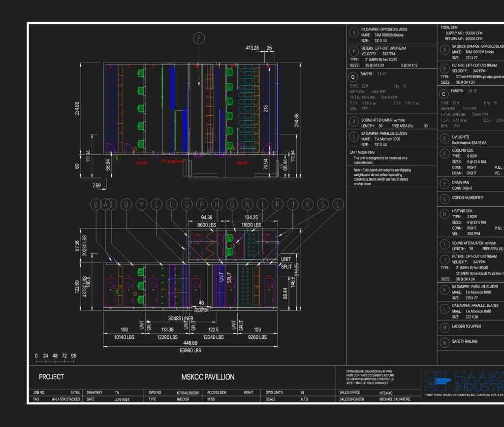
Task: Click the UNIT MOUNTING note heading
Action: pos(362,152)
